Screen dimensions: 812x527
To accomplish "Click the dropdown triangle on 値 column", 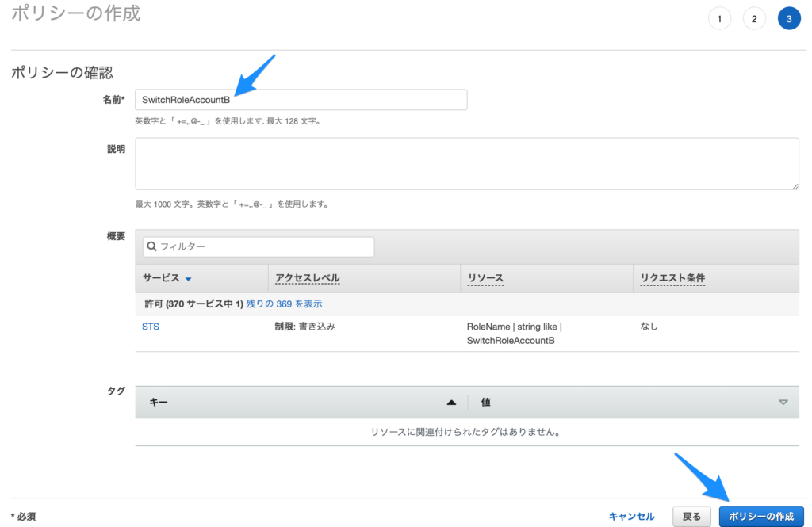I will pos(783,402).
